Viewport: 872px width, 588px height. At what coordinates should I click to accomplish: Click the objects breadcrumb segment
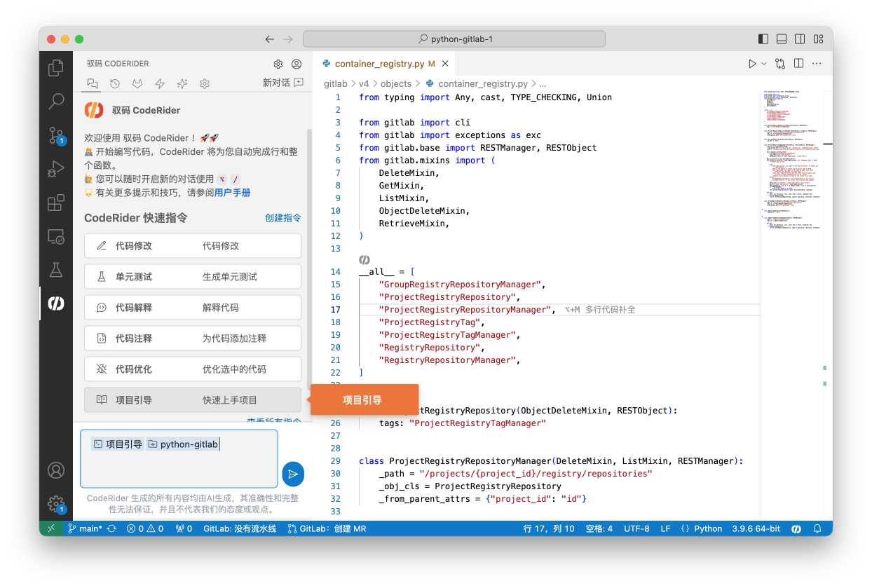point(396,84)
